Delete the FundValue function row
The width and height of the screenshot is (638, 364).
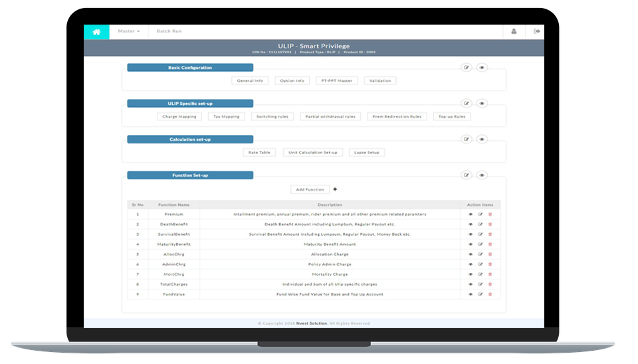490,294
